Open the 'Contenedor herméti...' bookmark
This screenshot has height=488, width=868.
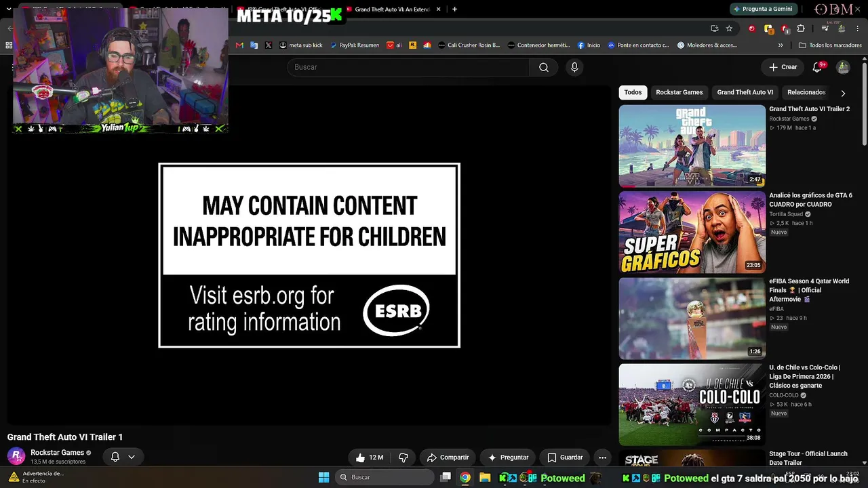[538, 45]
